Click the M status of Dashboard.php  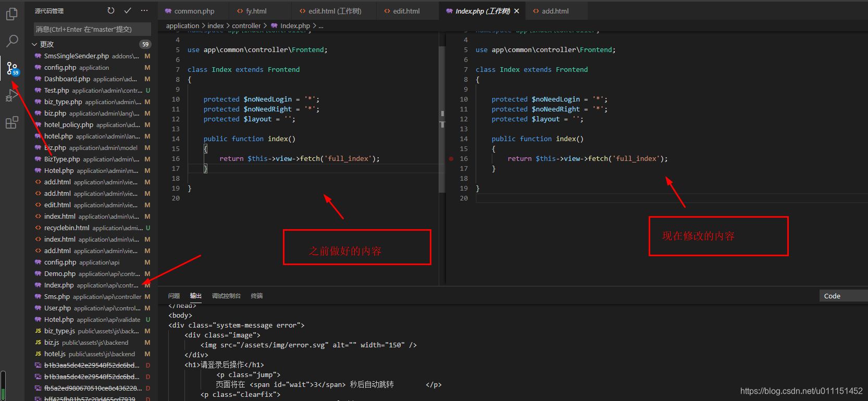click(147, 79)
